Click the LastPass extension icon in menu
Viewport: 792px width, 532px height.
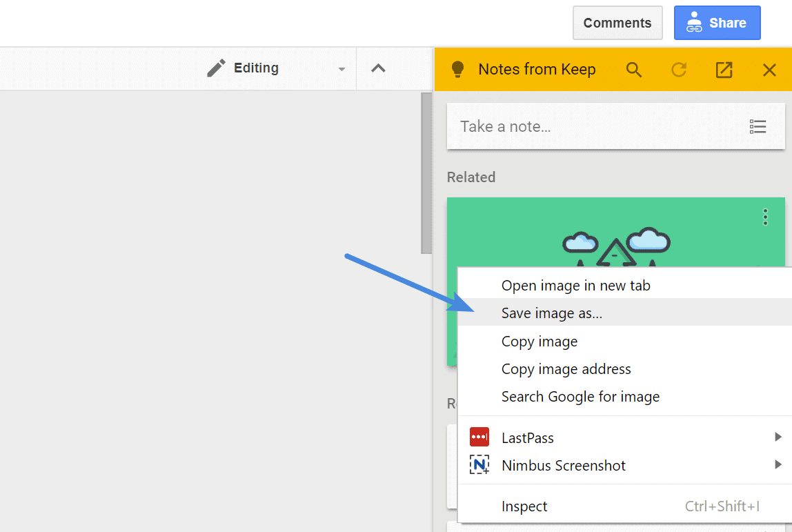pyautogui.click(x=479, y=437)
